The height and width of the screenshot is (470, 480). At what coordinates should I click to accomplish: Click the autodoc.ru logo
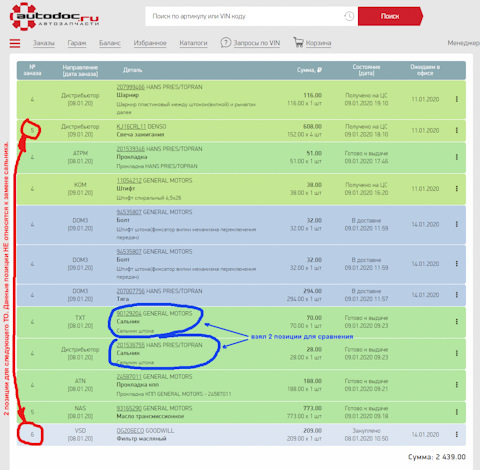pos(54,17)
